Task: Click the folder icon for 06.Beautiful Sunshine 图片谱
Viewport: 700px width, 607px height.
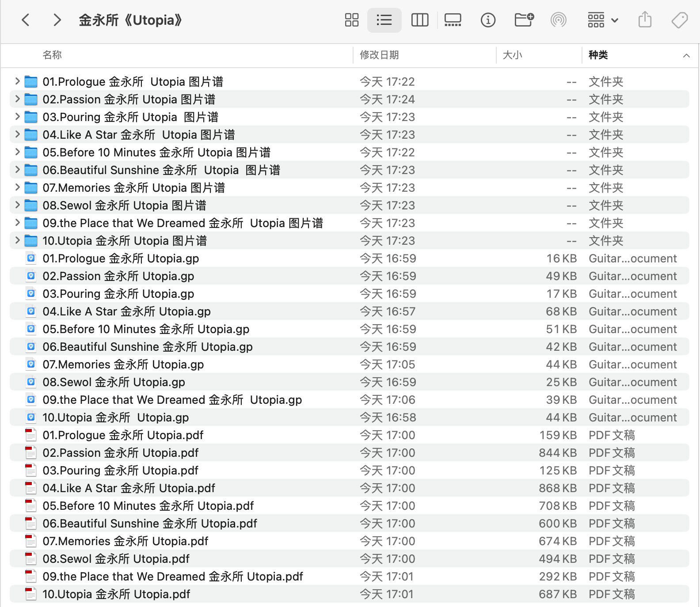Action: point(31,170)
